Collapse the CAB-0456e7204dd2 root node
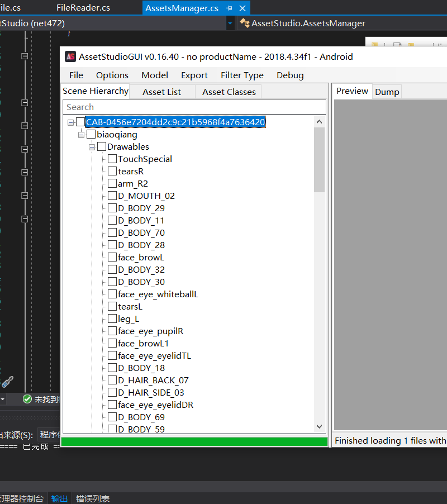This screenshot has width=447, height=504. (71, 122)
